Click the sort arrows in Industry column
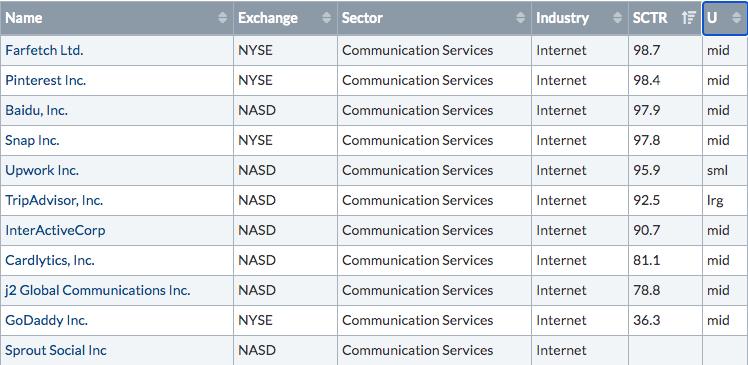Screen dimensions: 748x365 tap(618, 18)
